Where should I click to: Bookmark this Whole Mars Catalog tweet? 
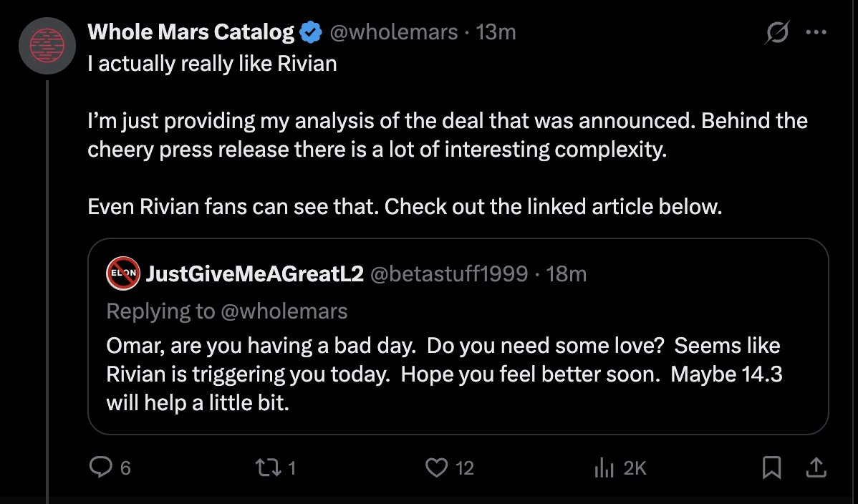coord(771,467)
